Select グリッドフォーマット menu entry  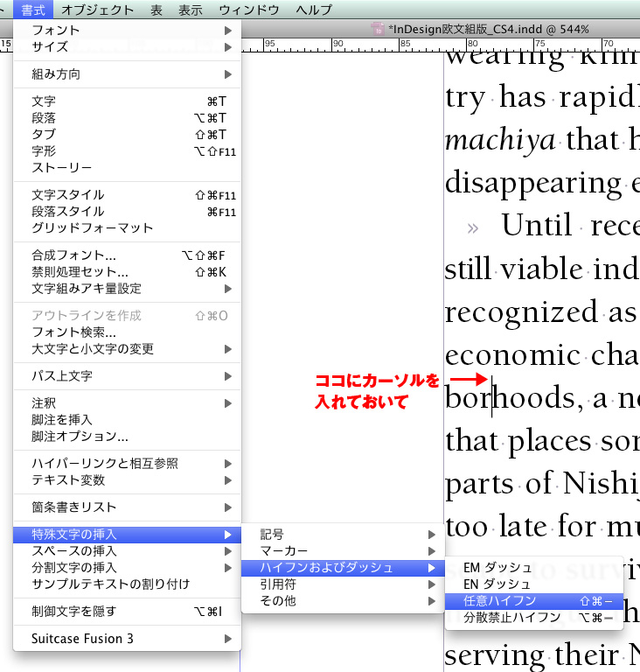(127, 228)
